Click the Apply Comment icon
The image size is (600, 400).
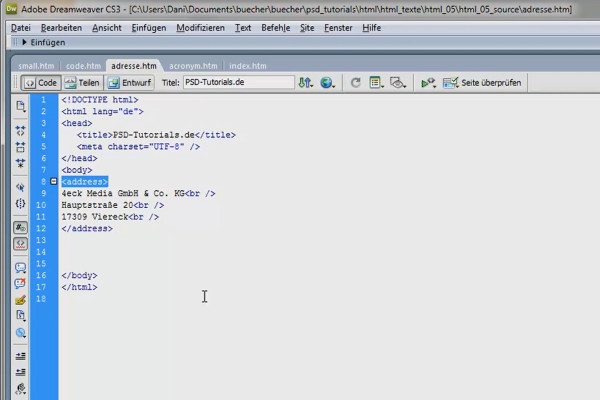tap(21, 267)
